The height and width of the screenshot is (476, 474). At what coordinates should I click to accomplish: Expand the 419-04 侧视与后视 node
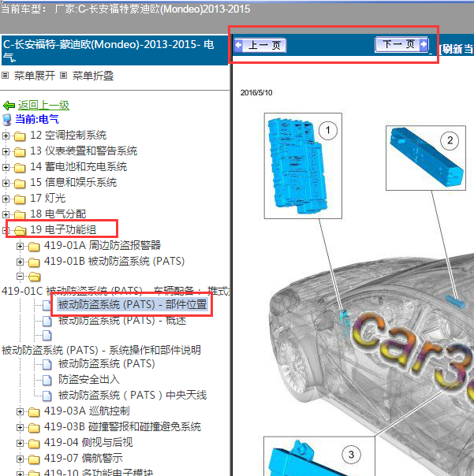(20, 443)
